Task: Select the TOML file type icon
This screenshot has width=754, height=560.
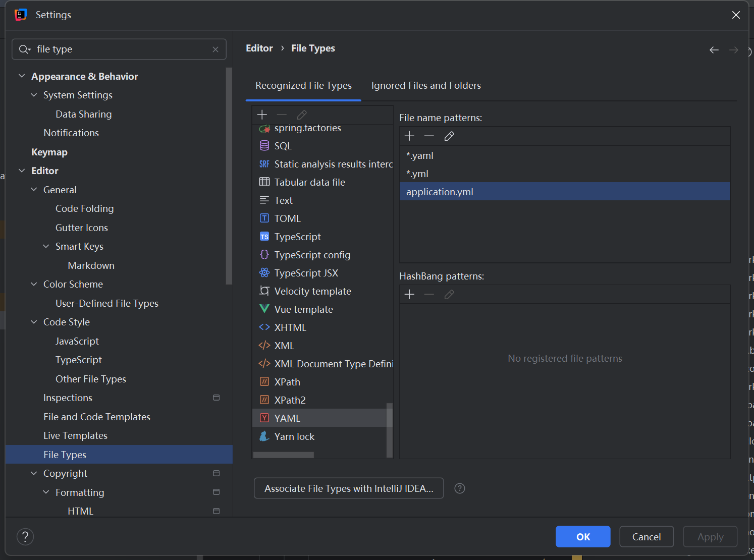Action: pyautogui.click(x=264, y=218)
